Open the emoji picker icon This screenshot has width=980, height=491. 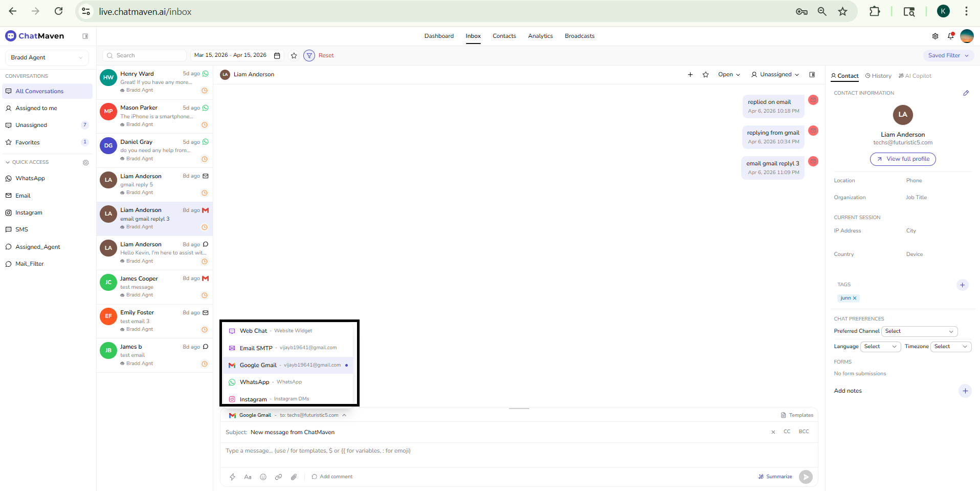(263, 477)
